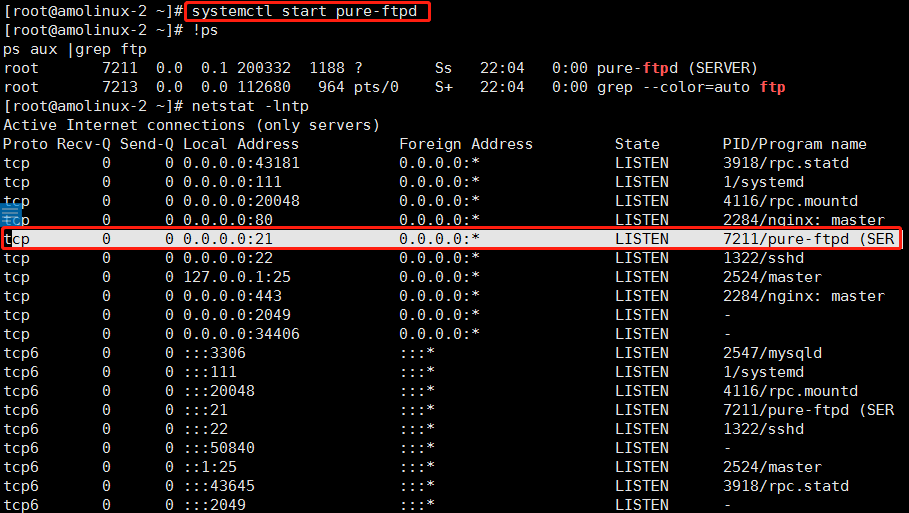This screenshot has height=513, width=909.
Task: Click the 'netstat -lntp' command text
Action: tap(250, 107)
